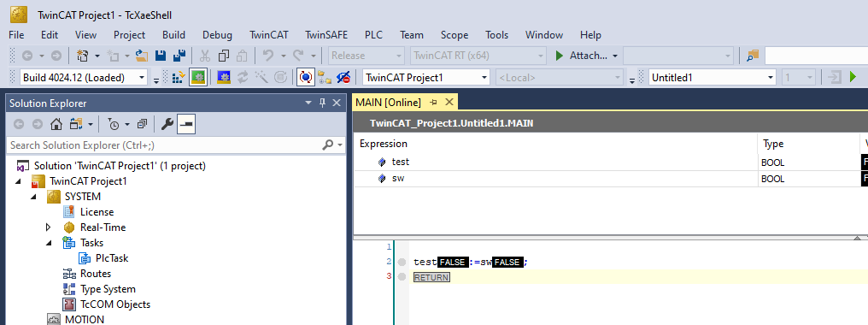Close the MAIN [Online] tab
This screenshot has width=868, height=325.
click(449, 102)
